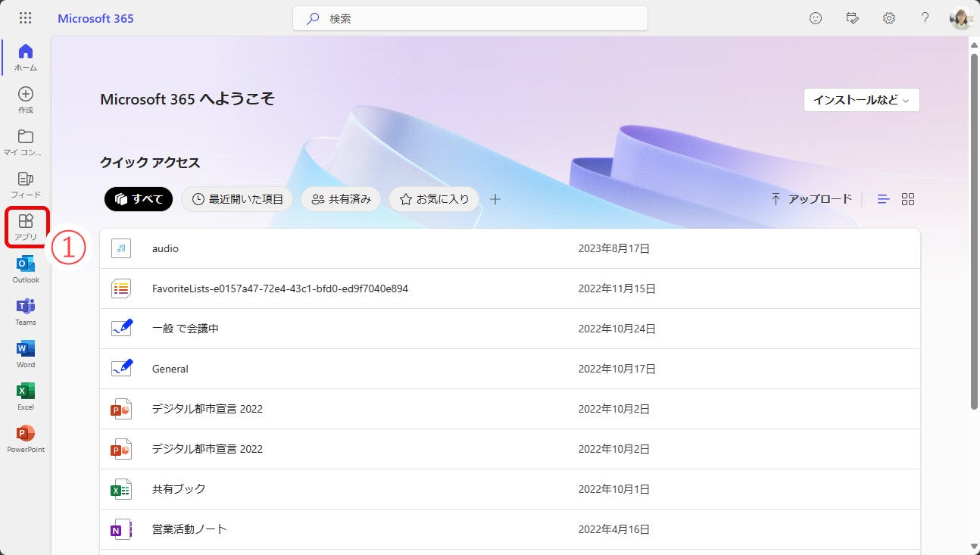The image size is (980, 555).
Task: Click the date 2022年10月1日
Action: (x=614, y=489)
